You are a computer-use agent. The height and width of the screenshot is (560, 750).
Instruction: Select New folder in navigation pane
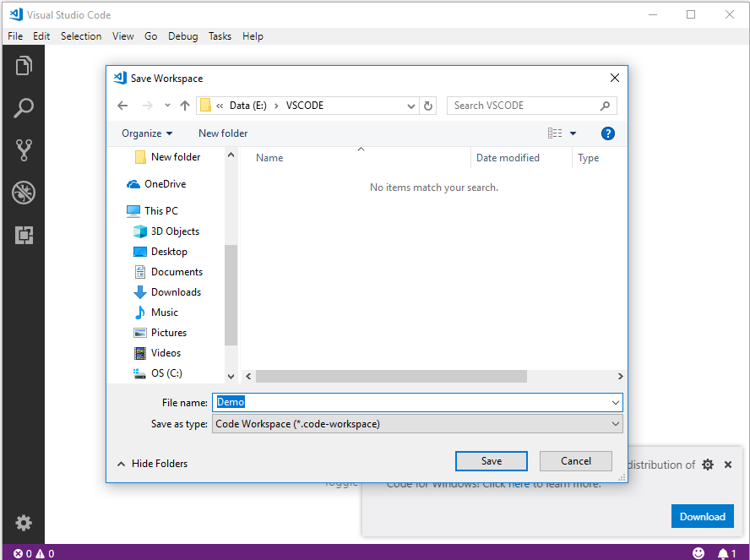click(167, 157)
